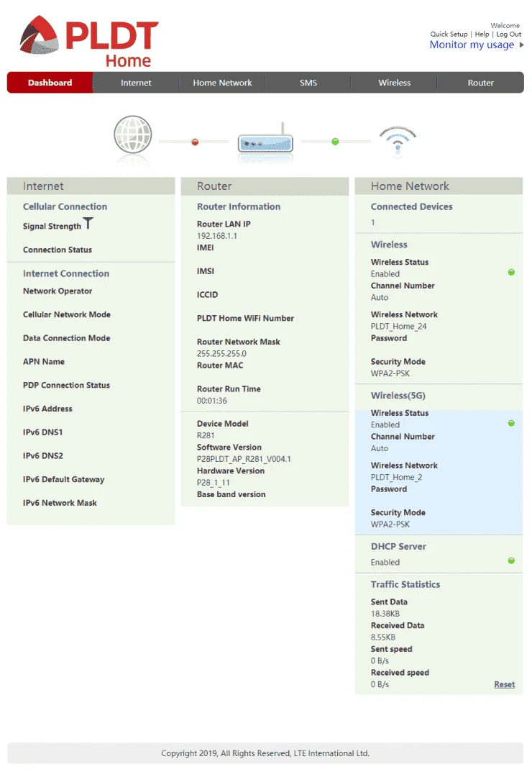
Task: Open the Router tab
Action: click(480, 83)
